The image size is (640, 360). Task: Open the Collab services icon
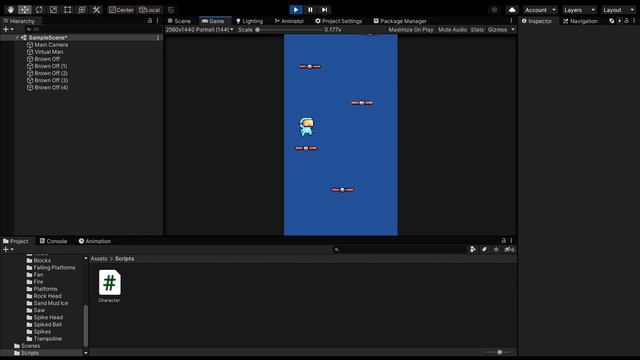coord(494,10)
